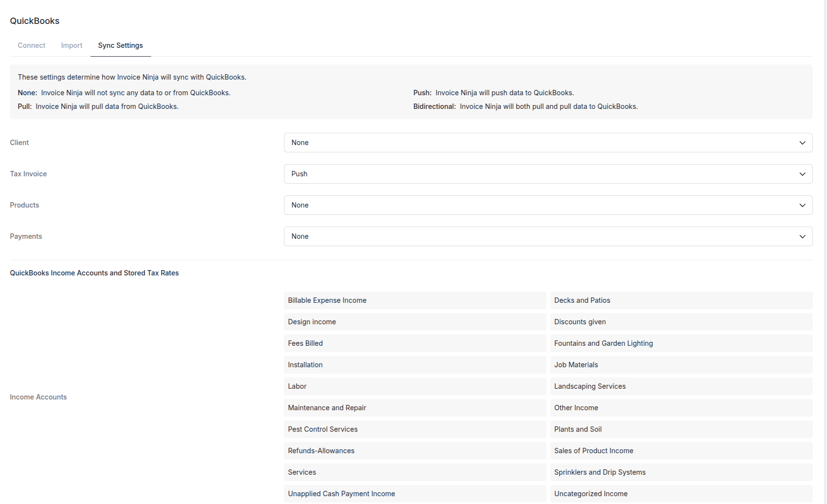This screenshot has height=504, width=827.
Task: Click the Services account
Action: pyautogui.click(x=415, y=472)
